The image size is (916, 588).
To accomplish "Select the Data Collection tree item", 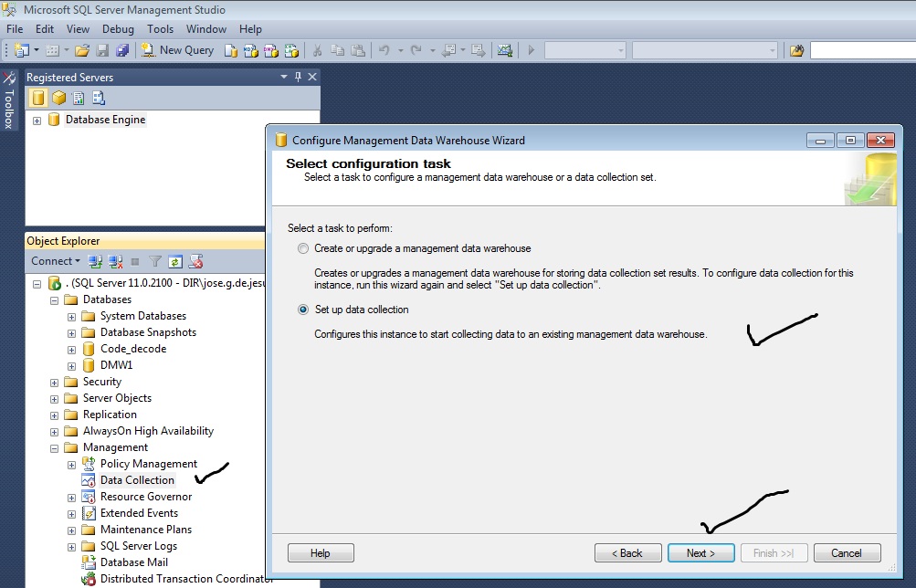I will (x=137, y=480).
